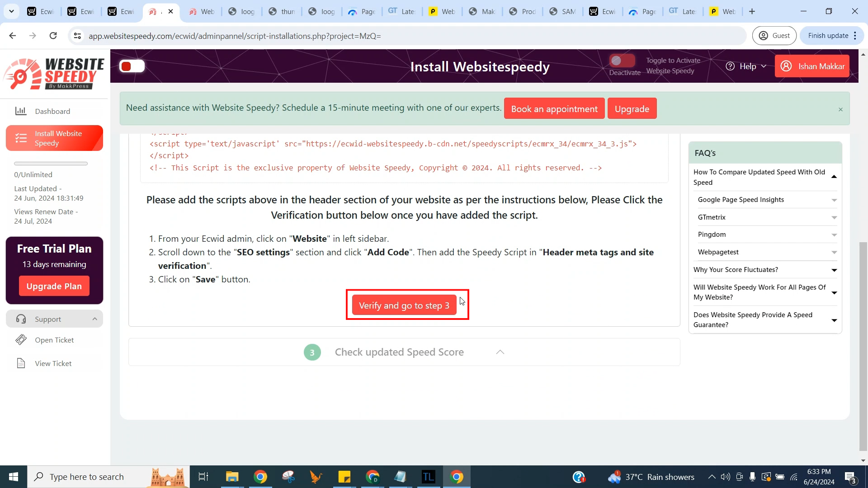Toggle the red power button on/off
The height and width of the screenshot is (488, 868).
[x=132, y=66]
